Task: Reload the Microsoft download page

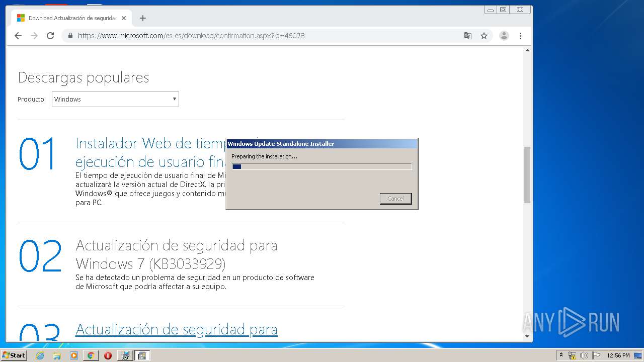Action: tap(50, 36)
